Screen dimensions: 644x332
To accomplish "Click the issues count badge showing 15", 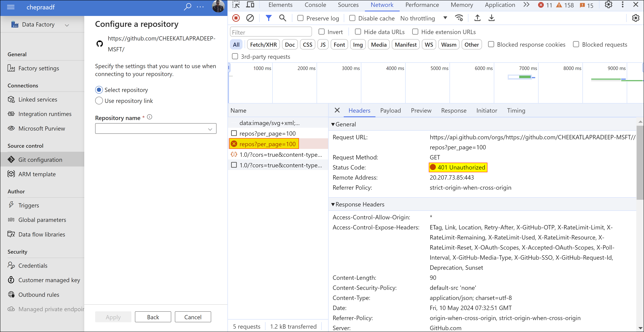I will point(586,5).
